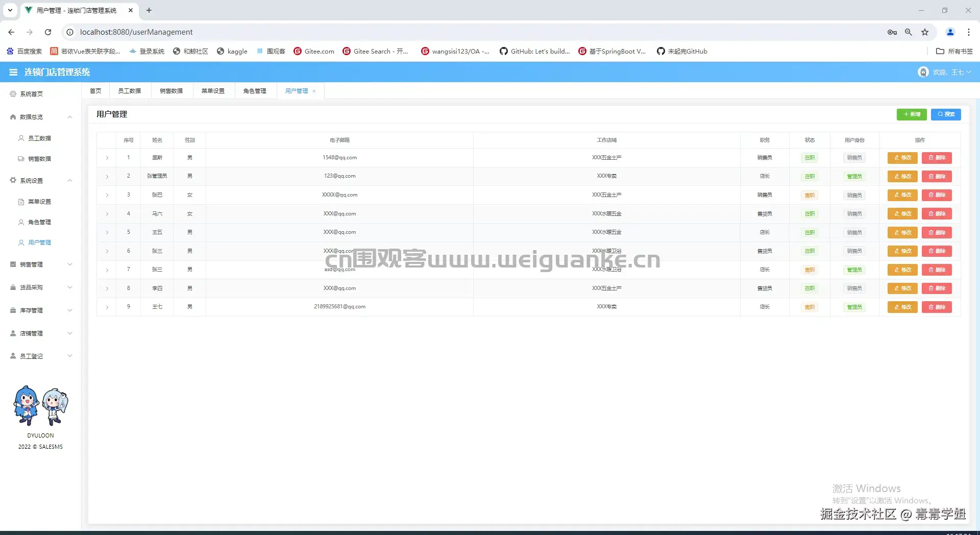The width and height of the screenshot is (980, 535).
Task: Switch to the 员工数据 tab in tab bar
Action: coord(130,91)
